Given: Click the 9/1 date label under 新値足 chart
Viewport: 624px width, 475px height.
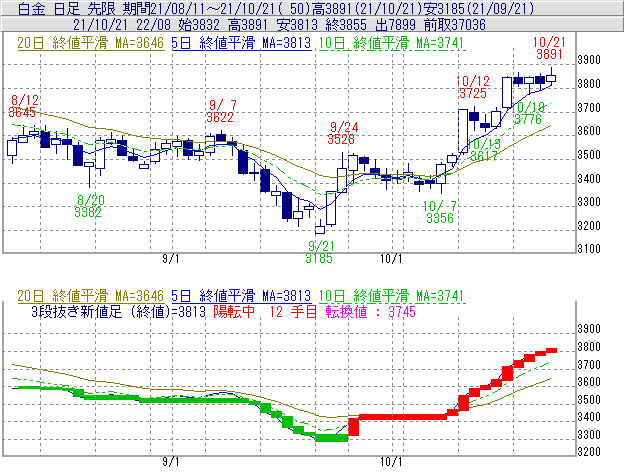Looking at the screenshot, I should tap(171, 462).
